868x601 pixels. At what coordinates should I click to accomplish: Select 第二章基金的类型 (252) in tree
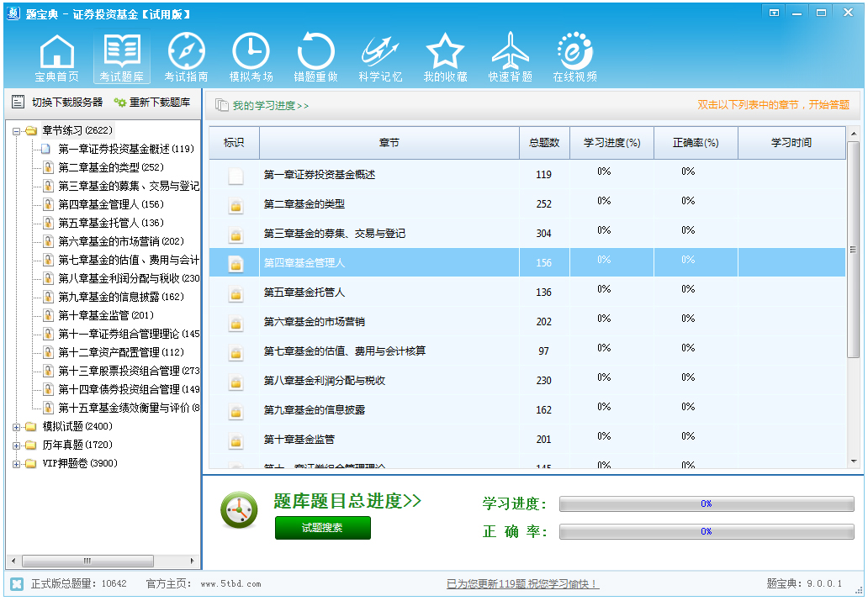tap(111, 167)
